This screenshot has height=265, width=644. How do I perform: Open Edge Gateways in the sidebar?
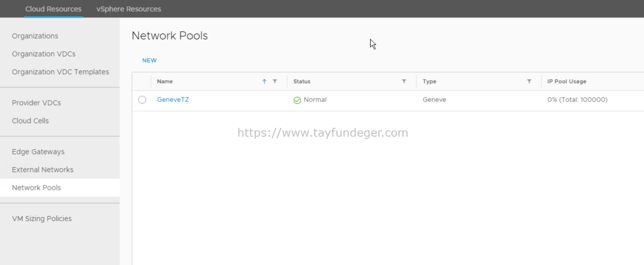click(x=38, y=152)
